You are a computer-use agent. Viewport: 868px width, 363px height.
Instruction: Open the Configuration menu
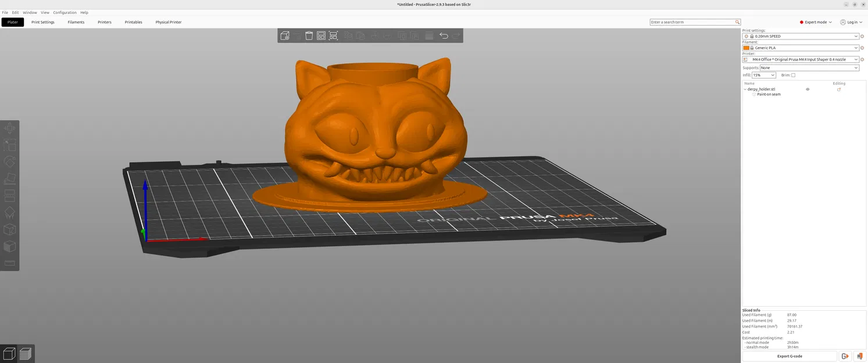pos(65,12)
